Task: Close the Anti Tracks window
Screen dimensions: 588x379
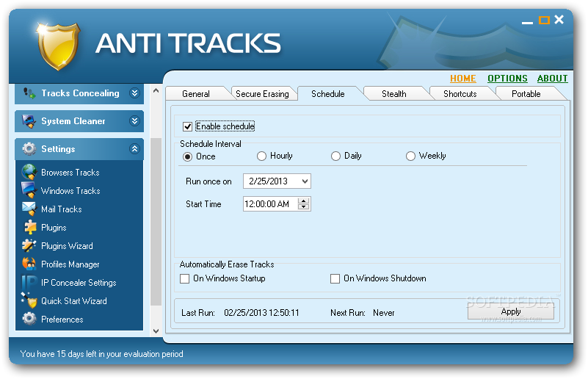Action: [559, 20]
